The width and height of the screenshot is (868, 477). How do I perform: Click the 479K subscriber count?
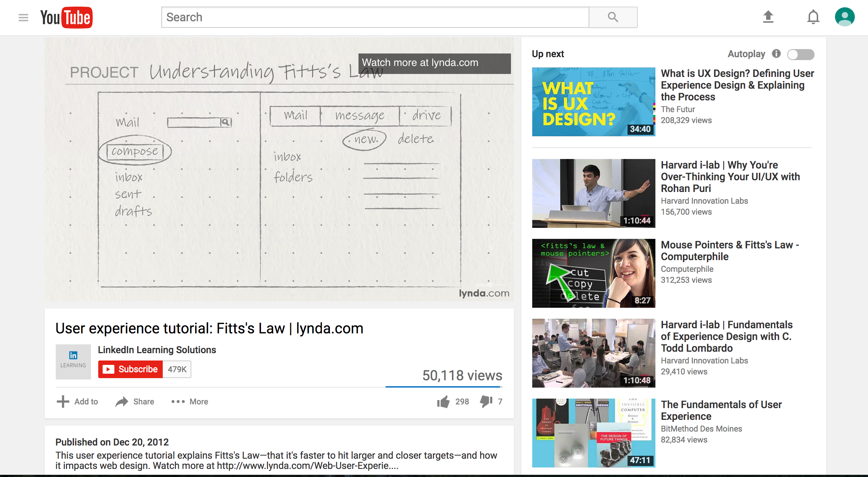point(177,369)
